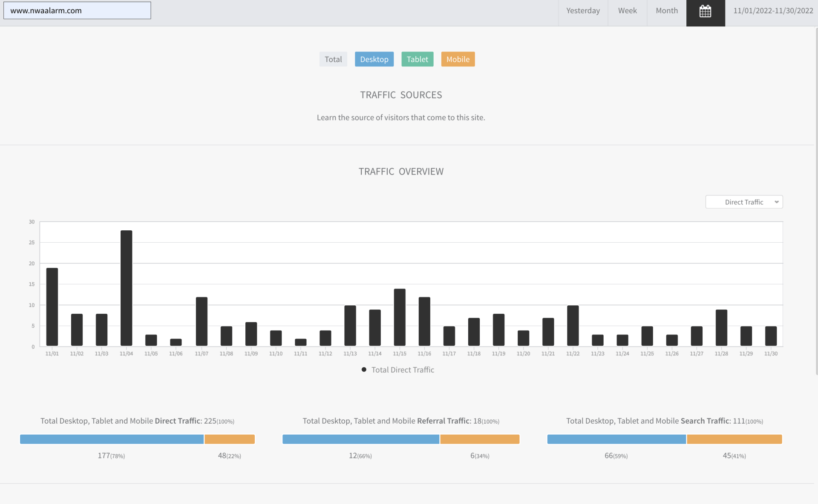
Task: Click the 11/15 traffic bar
Action: click(x=400, y=317)
